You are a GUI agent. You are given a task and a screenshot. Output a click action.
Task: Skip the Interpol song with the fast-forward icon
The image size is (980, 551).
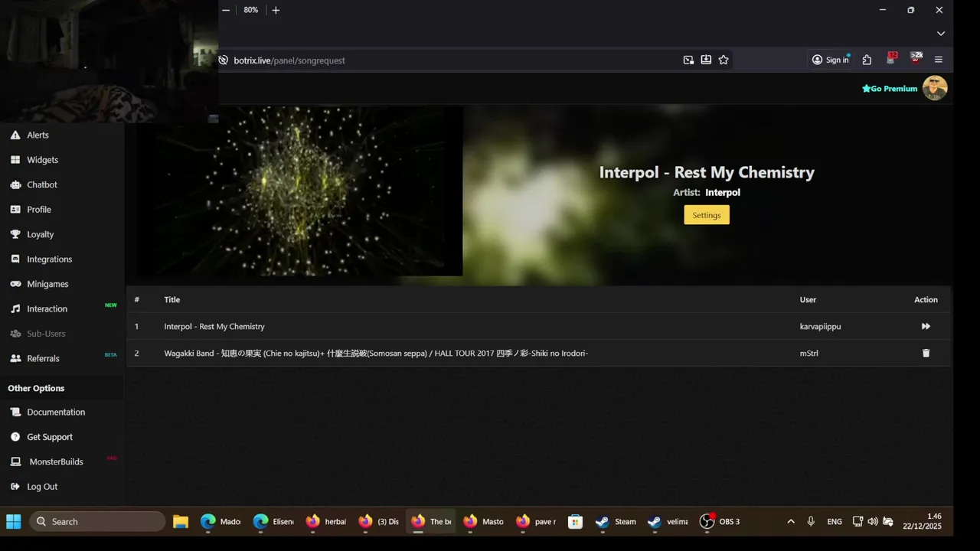(x=926, y=327)
